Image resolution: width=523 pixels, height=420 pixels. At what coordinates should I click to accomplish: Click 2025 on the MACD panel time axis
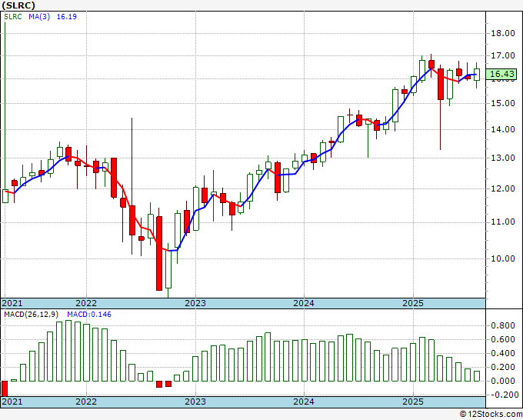click(413, 402)
